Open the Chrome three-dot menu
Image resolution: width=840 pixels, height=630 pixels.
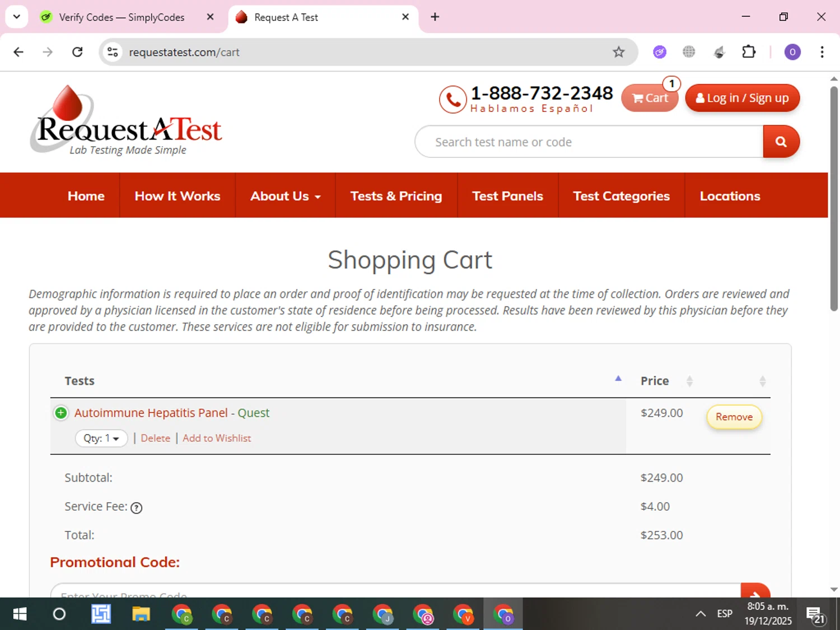(822, 52)
